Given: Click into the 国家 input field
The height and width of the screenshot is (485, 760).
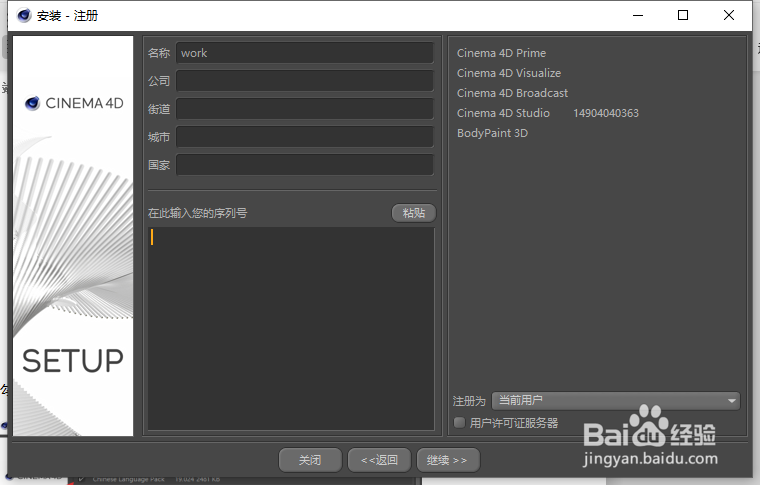Looking at the screenshot, I should (305, 165).
